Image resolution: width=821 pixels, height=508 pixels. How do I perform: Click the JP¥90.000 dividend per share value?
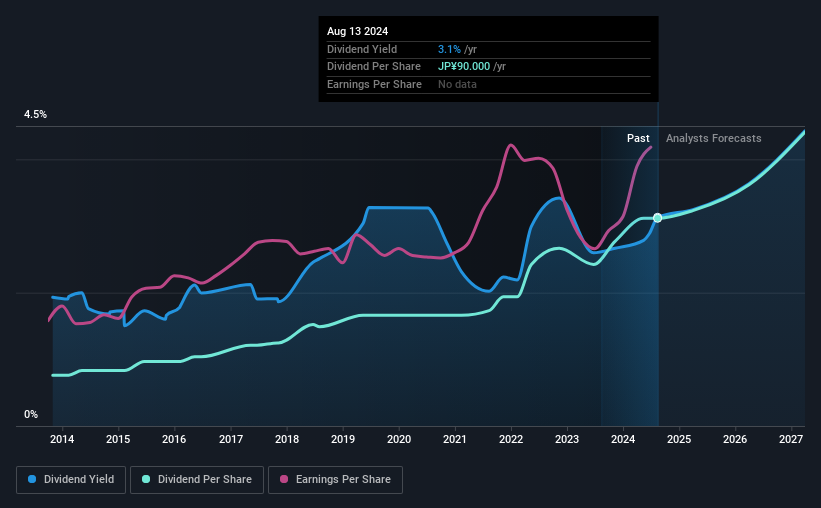[x=464, y=67]
